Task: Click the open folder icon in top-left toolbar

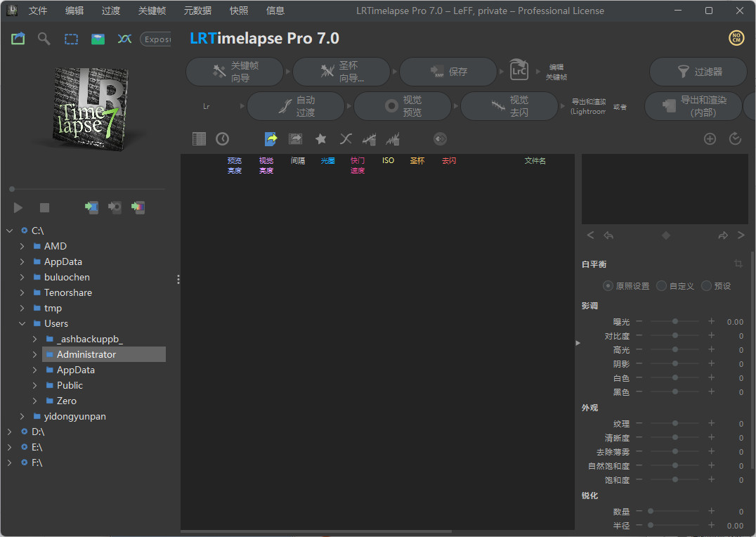Action: (18, 39)
